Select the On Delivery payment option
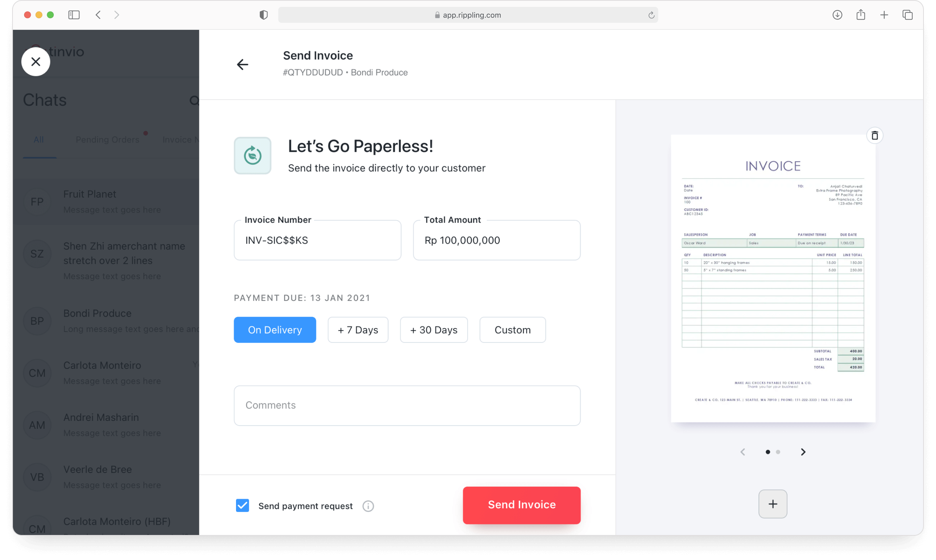936x560 pixels. (x=275, y=330)
